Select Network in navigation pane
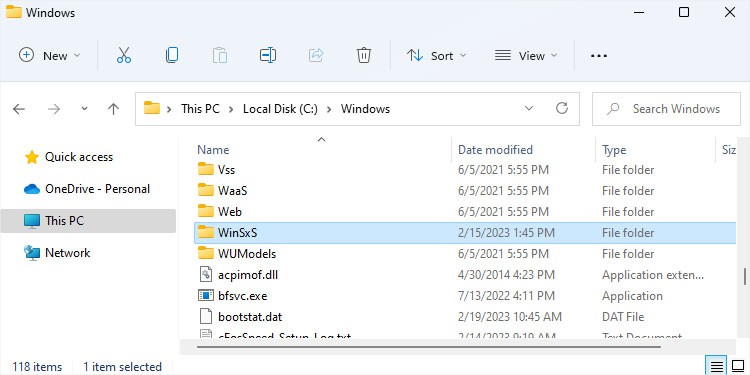This screenshot has width=750, height=375. point(67,253)
